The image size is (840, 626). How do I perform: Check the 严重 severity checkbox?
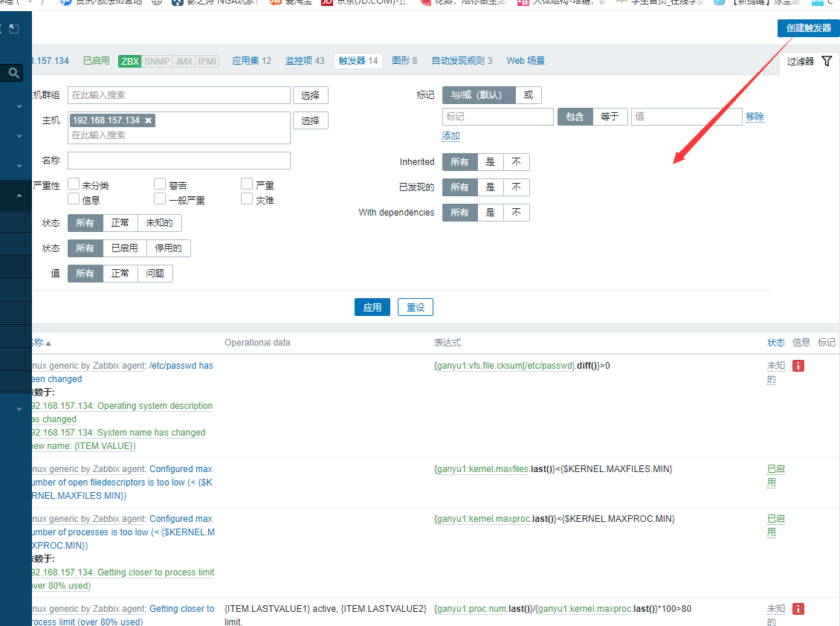(x=247, y=184)
